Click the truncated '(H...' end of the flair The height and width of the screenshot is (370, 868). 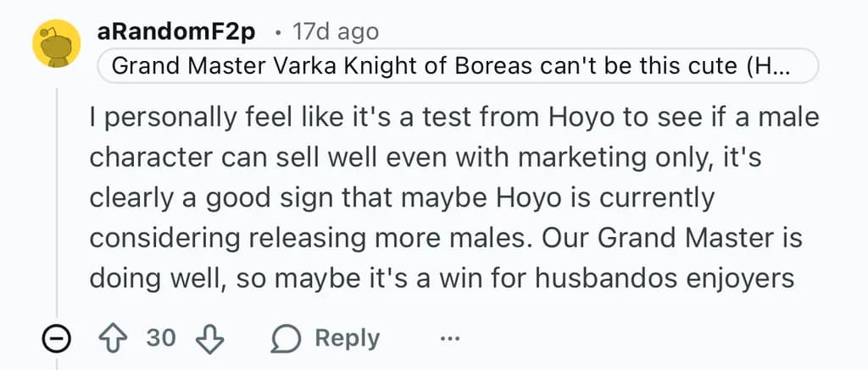(768, 66)
